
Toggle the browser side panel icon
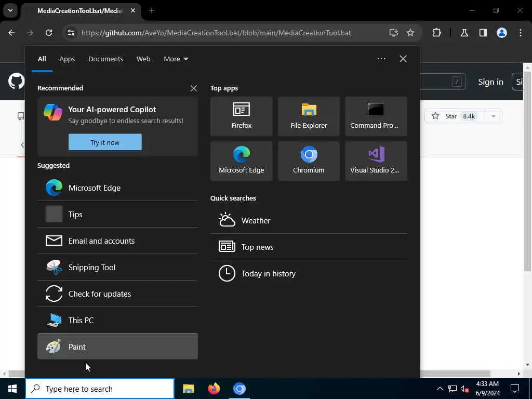pos(483,33)
